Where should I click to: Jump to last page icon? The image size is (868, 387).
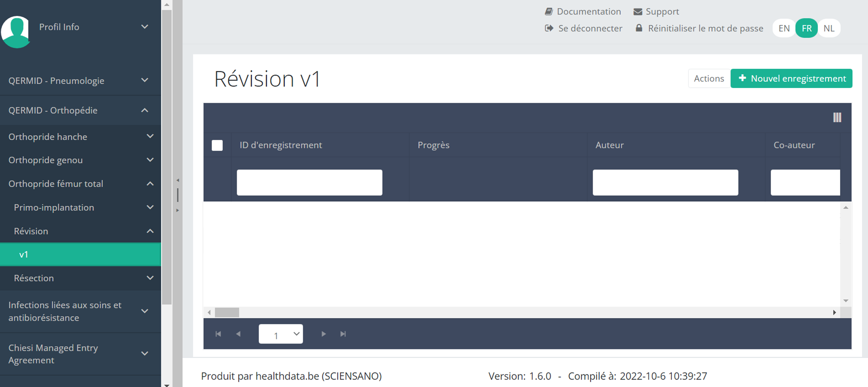(343, 334)
